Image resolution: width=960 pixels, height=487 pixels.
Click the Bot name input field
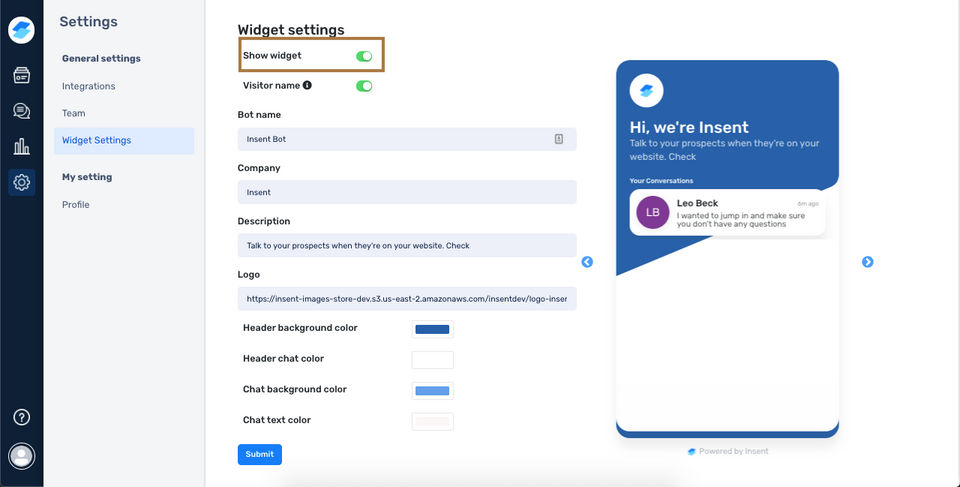407,139
